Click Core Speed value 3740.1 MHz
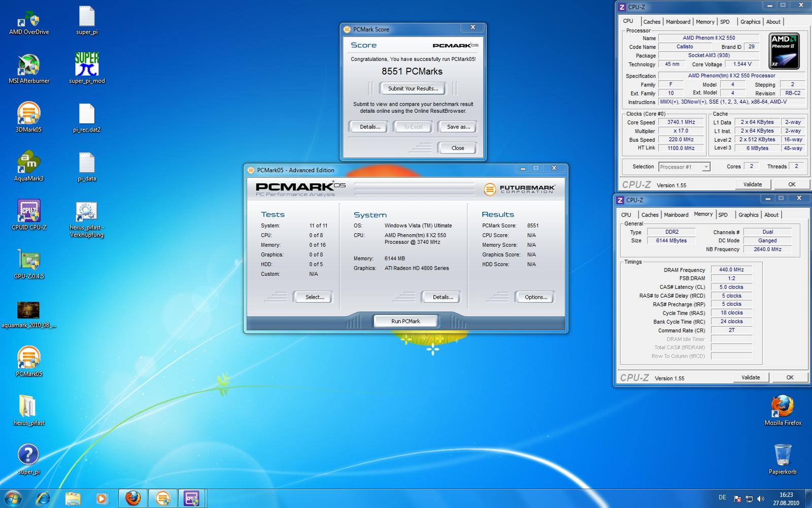Screen dimensions: 812x508 [681, 122]
